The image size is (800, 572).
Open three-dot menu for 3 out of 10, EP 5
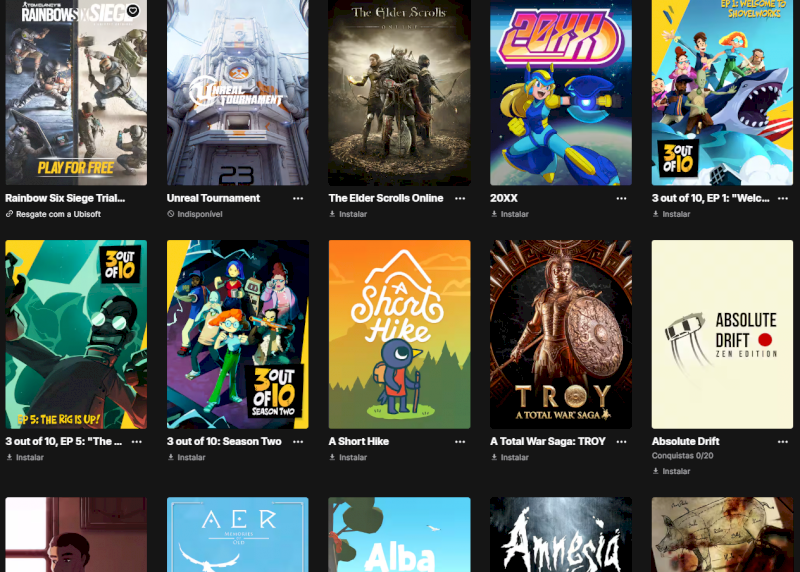click(137, 442)
